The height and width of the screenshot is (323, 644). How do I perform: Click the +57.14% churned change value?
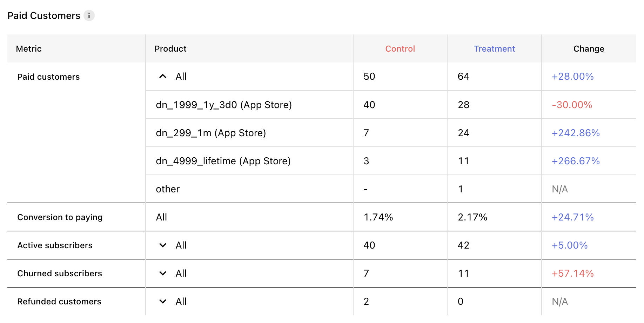(x=573, y=273)
